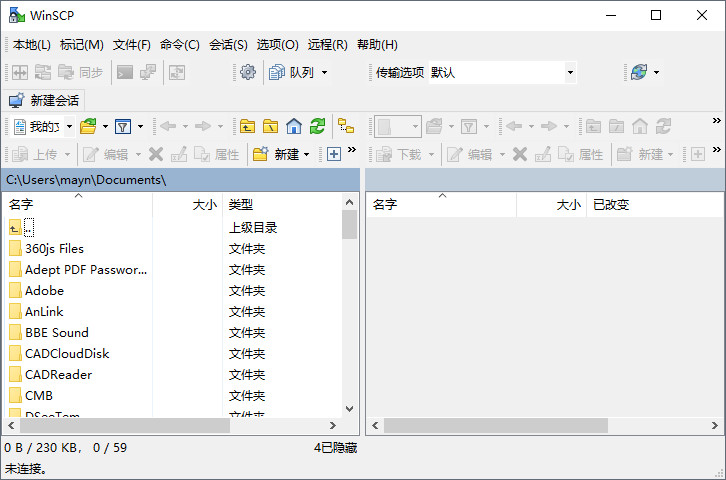
Task: Click the local filter icon
Action: [123, 126]
